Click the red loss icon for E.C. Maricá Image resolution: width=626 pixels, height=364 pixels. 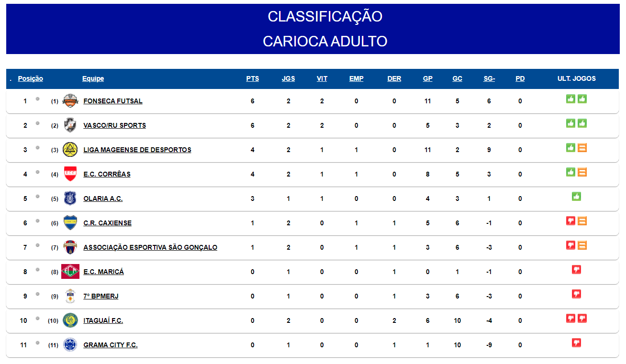577,270
